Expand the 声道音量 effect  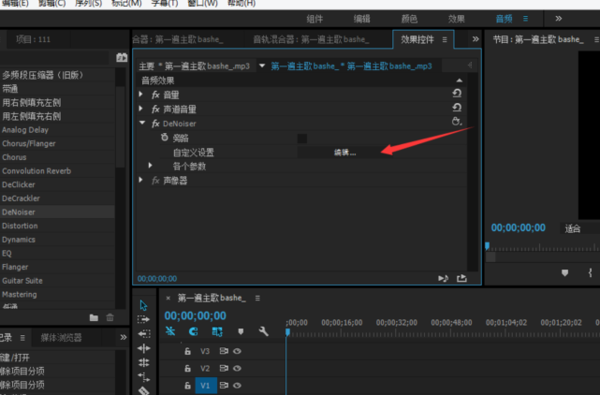click(141, 109)
